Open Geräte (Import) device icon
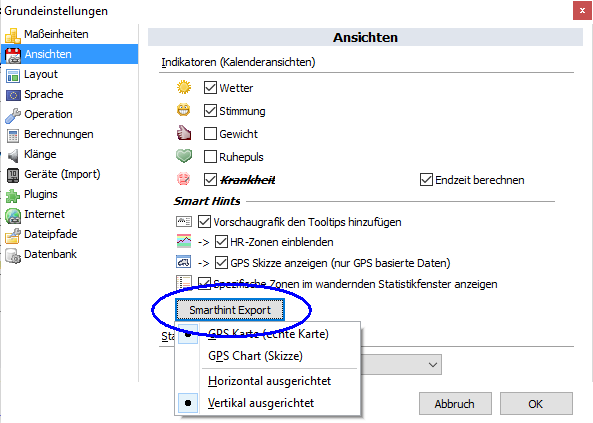Image resolution: width=593 pixels, height=423 pixels. tap(13, 176)
